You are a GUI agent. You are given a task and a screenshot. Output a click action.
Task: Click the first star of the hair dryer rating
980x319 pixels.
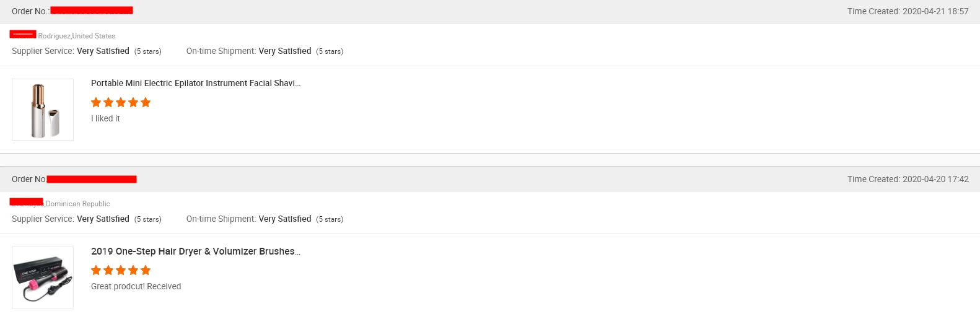tap(96, 270)
